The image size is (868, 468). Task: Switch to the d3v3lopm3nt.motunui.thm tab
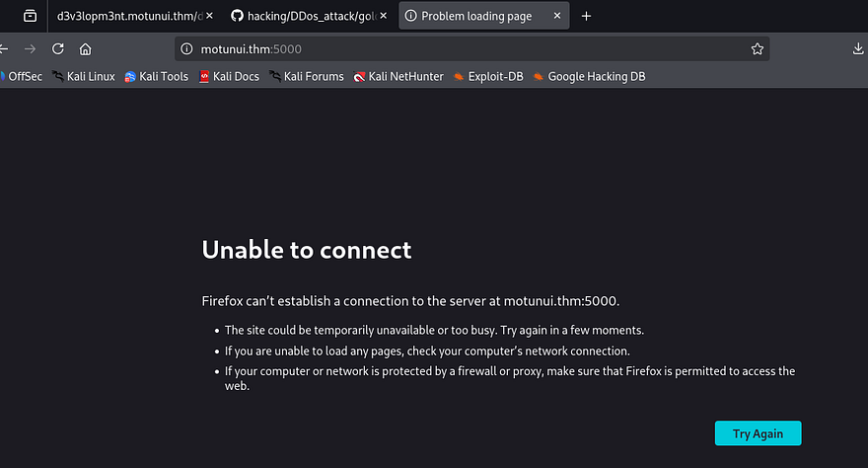[128, 16]
